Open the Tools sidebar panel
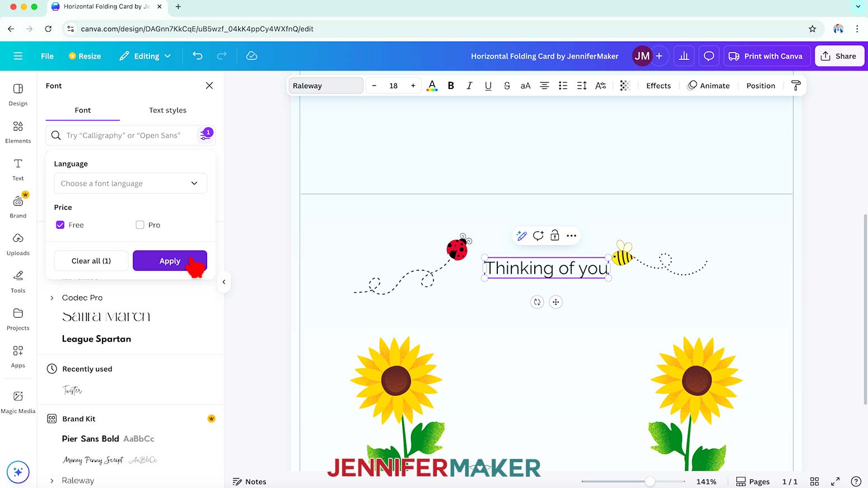The width and height of the screenshot is (868, 488). pos(18,282)
